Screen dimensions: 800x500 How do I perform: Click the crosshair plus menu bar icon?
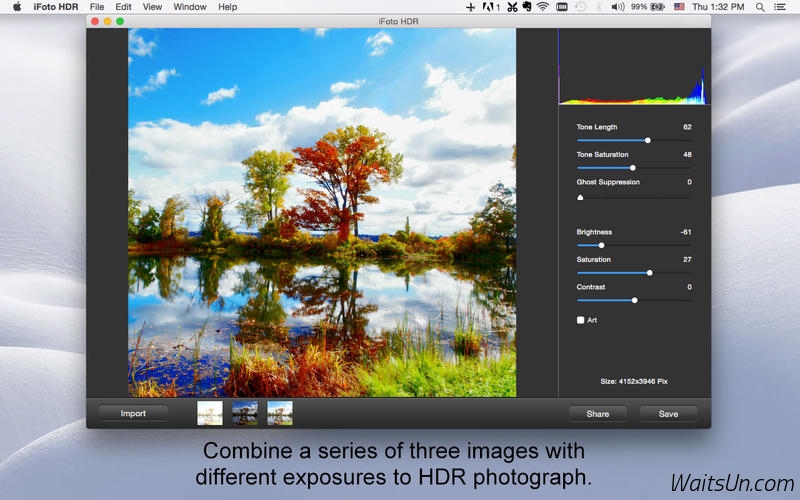(470, 7)
